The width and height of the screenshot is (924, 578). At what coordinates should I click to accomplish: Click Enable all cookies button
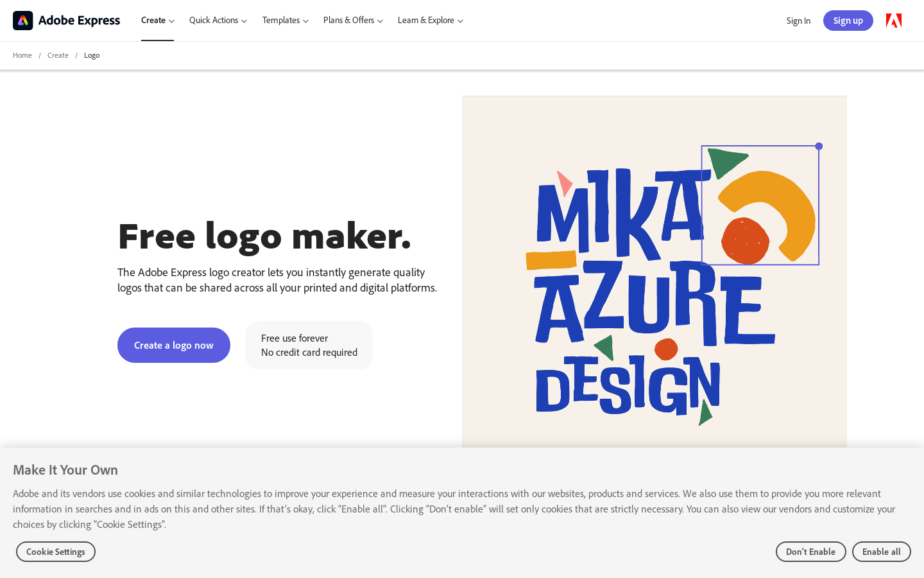click(x=882, y=552)
